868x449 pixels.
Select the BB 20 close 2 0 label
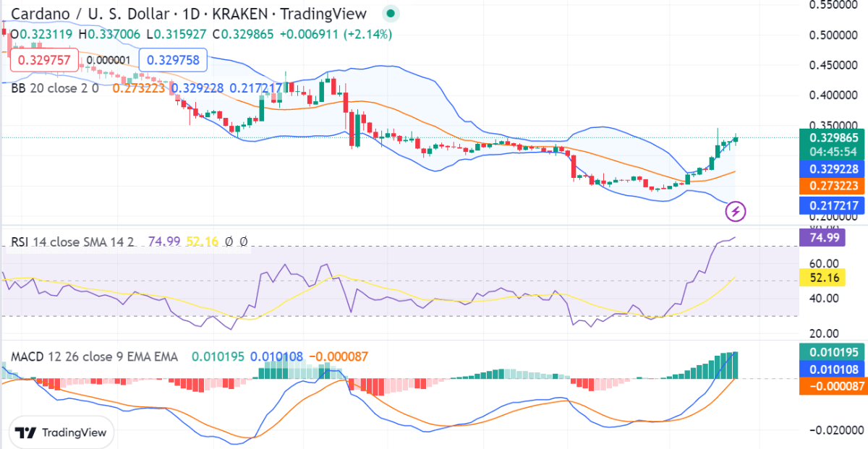tap(55, 87)
